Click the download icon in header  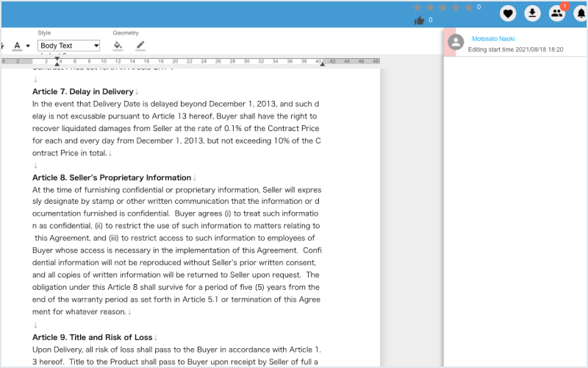(x=532, y=13)
